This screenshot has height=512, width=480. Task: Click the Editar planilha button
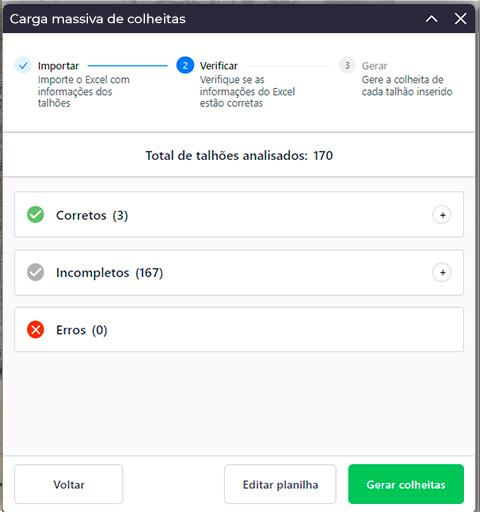pos(280,484)
